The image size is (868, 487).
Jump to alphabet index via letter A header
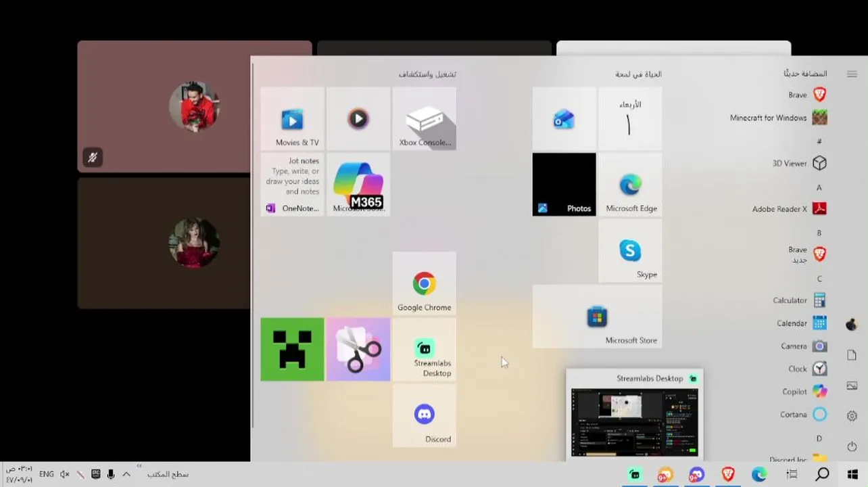click(x=819, y=187)
